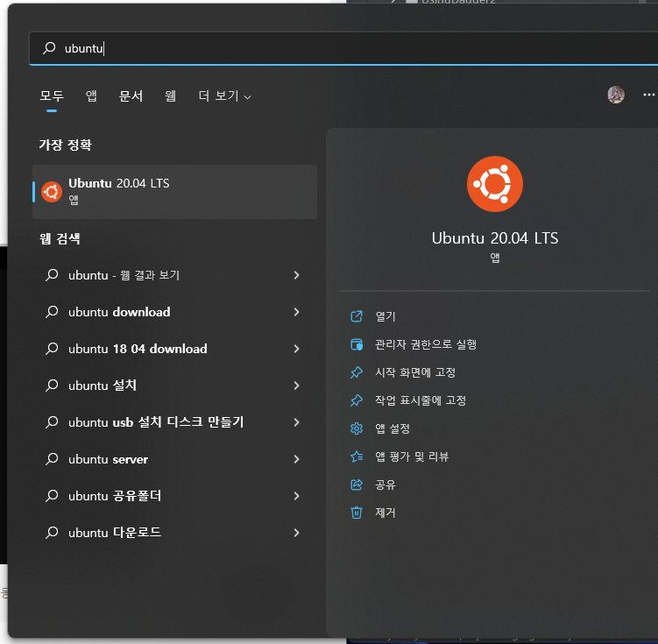This screenshot has height=644, width=658.
Task: Choose 시작 화면에 고정
Action: 415,372
